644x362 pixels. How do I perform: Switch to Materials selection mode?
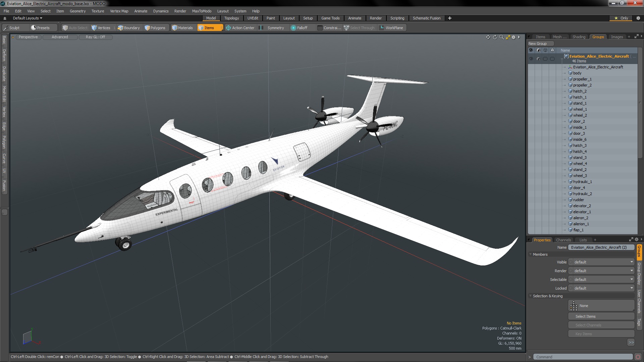click(x=182, y=28)
